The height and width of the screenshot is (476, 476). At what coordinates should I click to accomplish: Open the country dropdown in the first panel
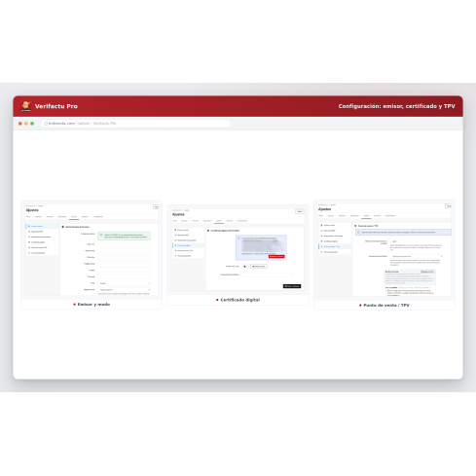point(125,283)
